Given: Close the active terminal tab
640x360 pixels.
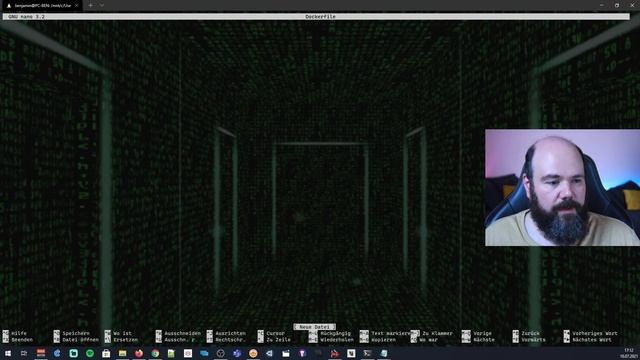Looking at the screenshot, I should point(76,6).
